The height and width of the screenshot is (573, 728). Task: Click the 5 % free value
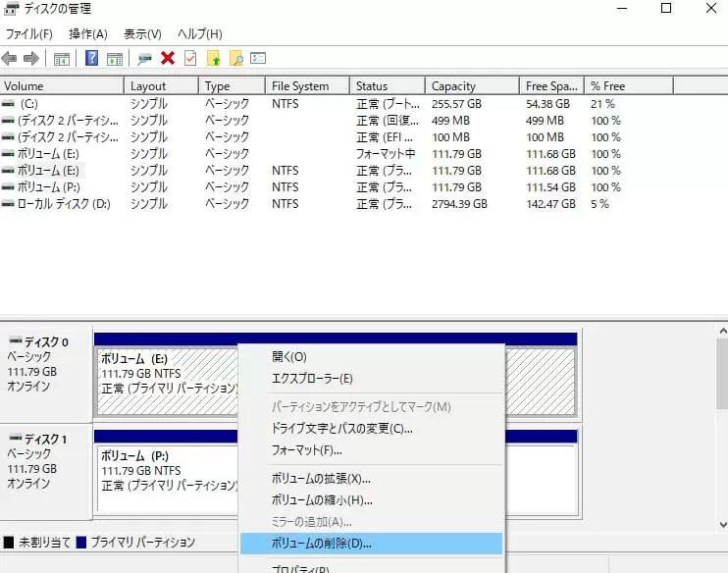(599, 204)
